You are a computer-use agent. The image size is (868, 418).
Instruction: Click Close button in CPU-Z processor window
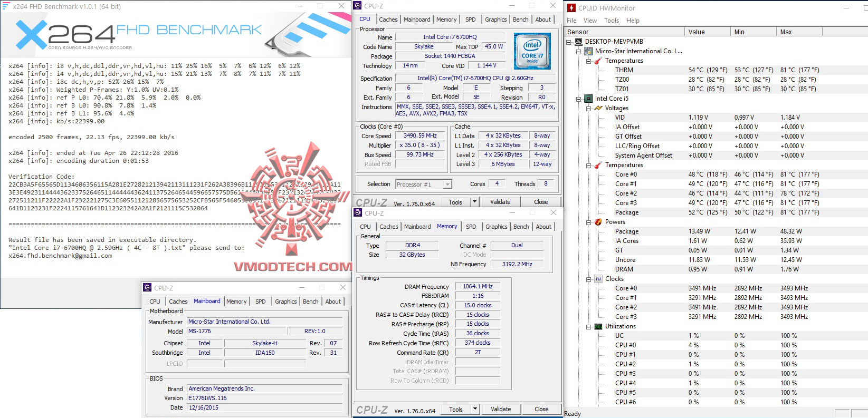[x=541, y=202]
